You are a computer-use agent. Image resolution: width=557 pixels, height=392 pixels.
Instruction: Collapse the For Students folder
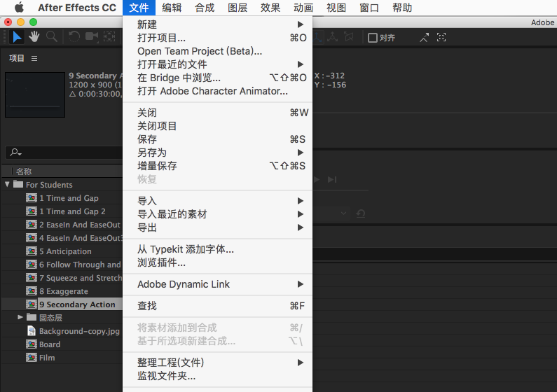(x=7, y=184)
